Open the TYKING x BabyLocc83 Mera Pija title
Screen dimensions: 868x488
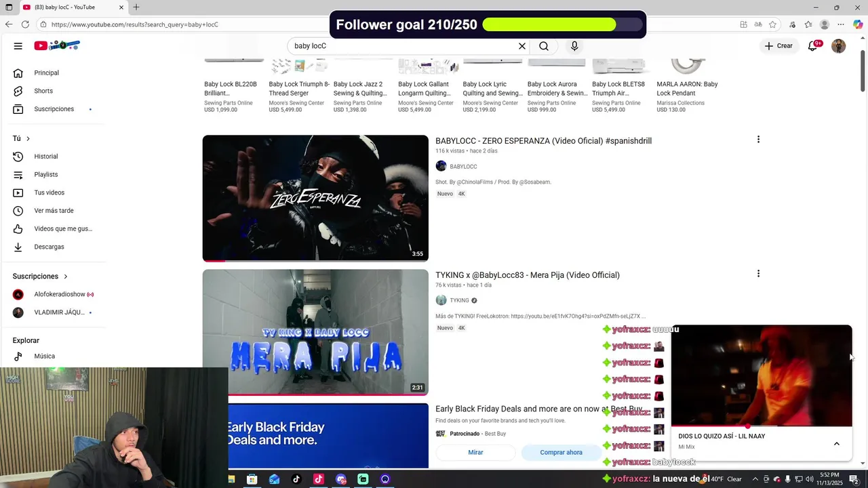coord(528,275)
